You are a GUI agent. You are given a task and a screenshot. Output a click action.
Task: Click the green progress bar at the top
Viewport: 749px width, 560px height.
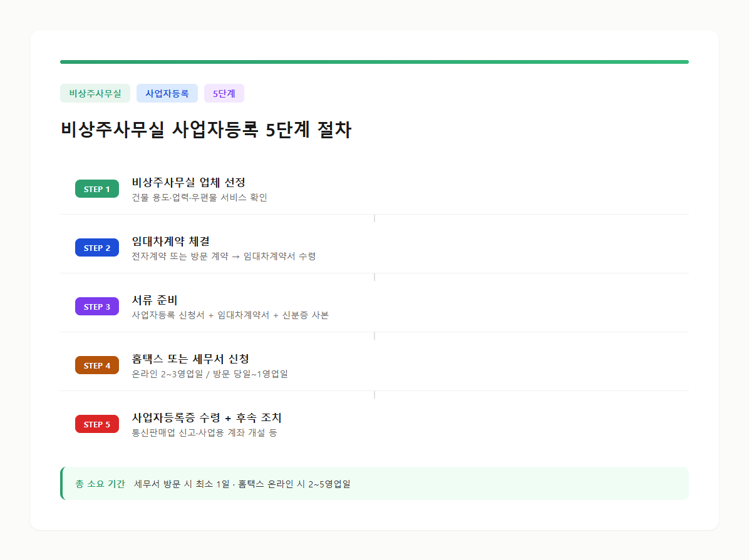point(374,61)
